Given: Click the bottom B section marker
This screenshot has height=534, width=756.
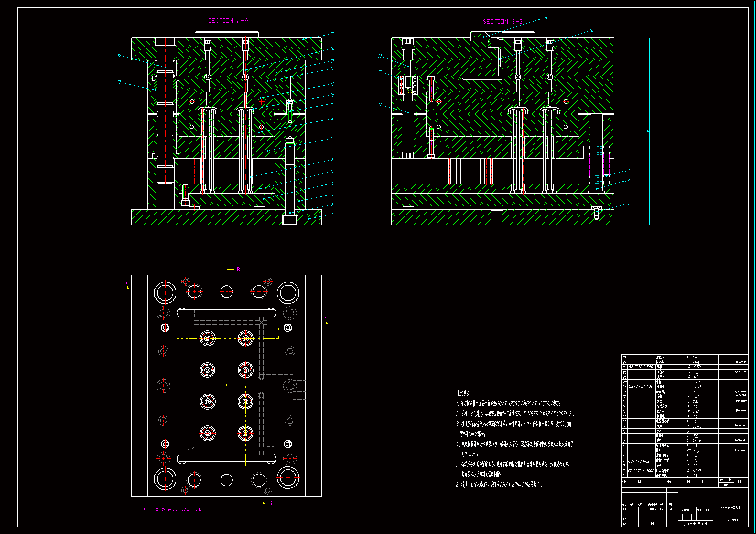Looking at the screenshot, I should (x=270, y=503).
